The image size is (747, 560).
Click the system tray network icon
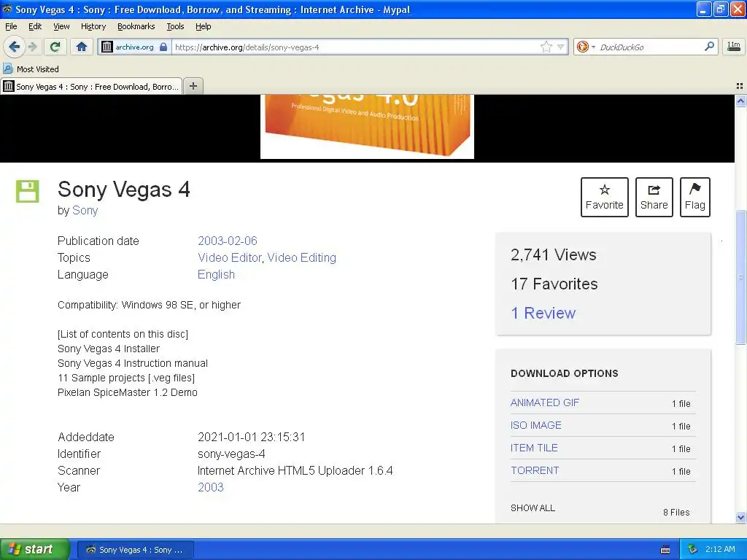tap(693, 549)
